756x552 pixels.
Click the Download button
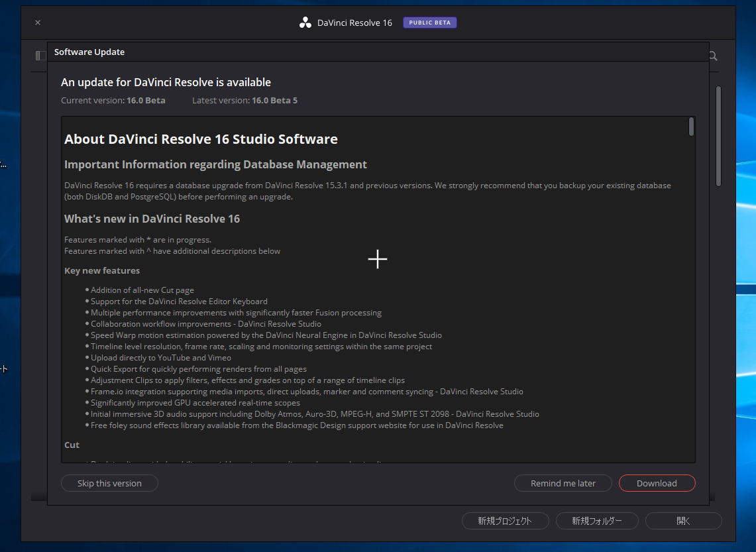pos(657,483)
